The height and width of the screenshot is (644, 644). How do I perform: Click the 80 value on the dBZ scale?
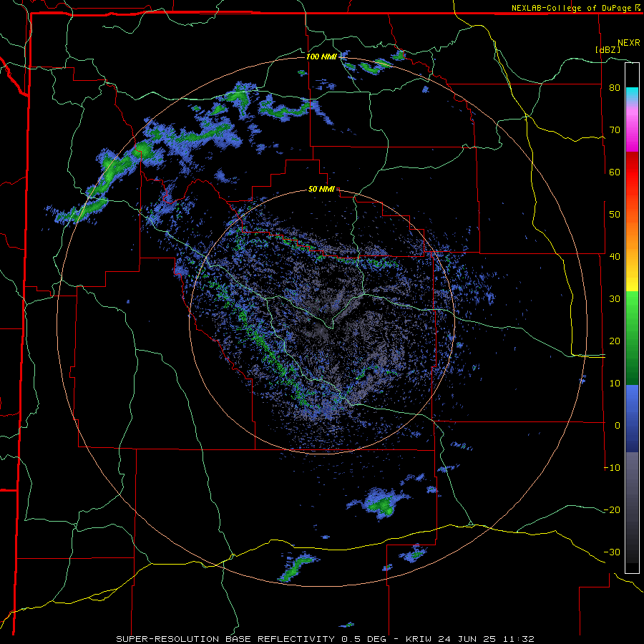615,88
